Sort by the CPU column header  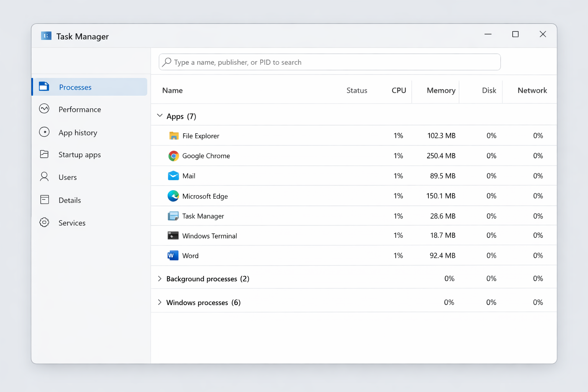pos(399,90)
